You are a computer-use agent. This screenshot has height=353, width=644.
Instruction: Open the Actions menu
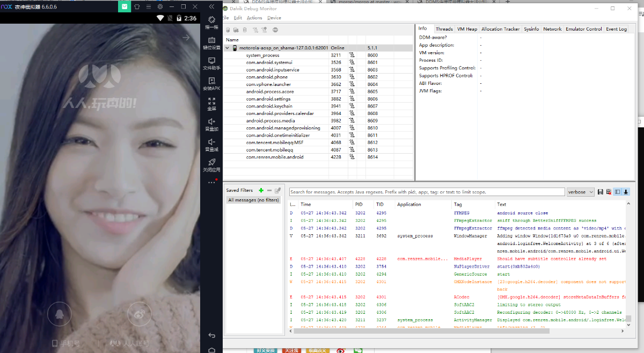254,18
